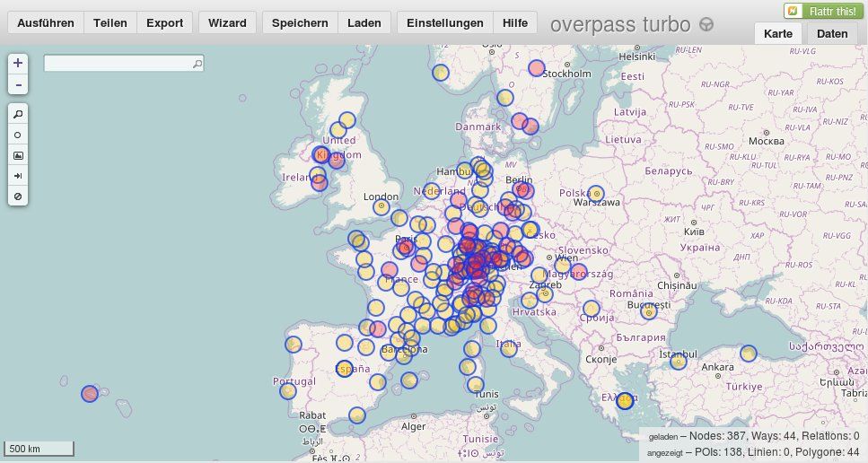Open the Export dialog
This screenshot has height=463, width=868.
click(x=164, y=23)
